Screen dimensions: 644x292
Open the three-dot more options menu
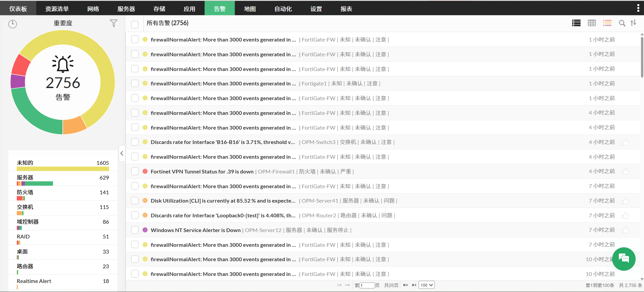(x=638, y=8)
